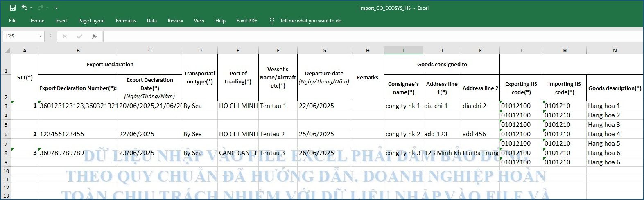Select row 10 header
Image resolution: width=644 pixels, height=200 pixels.
point(6,171)
